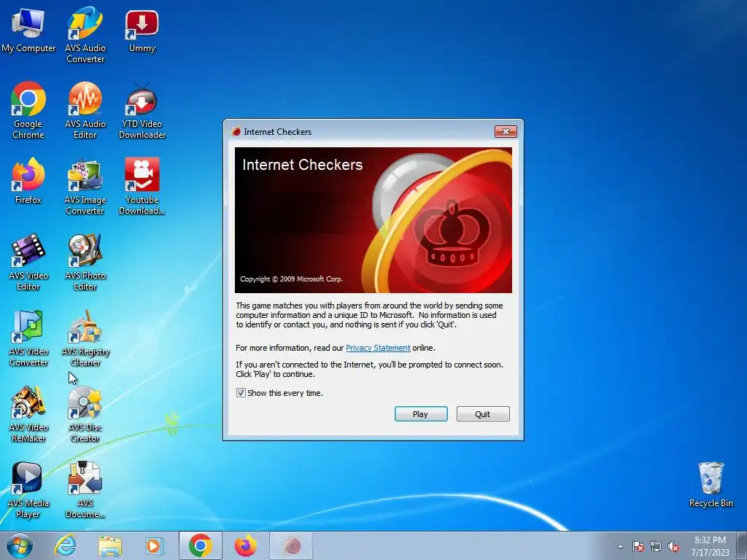Open YTD Video Downloader shortcut
Screen dimensions: 747x560
pyautogui.click(x=142, y=111)
